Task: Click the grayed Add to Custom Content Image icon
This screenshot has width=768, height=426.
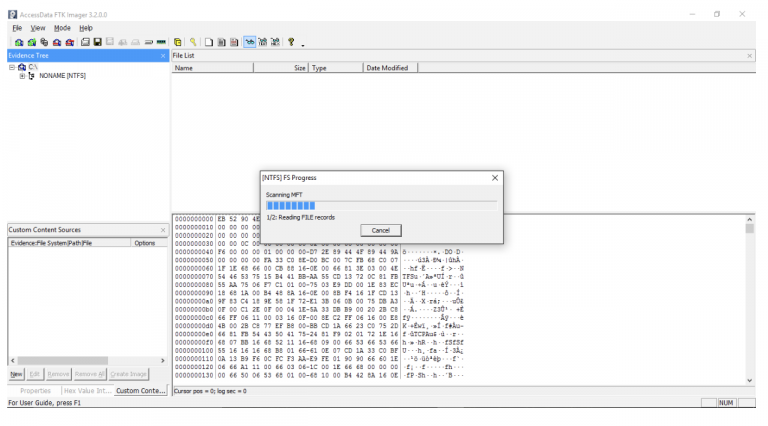Action: click(122, 42)
